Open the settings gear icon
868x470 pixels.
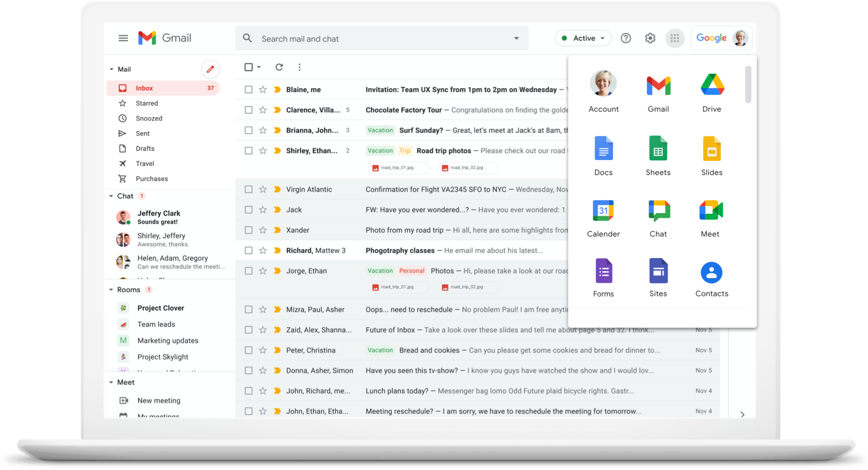(650, 38)
